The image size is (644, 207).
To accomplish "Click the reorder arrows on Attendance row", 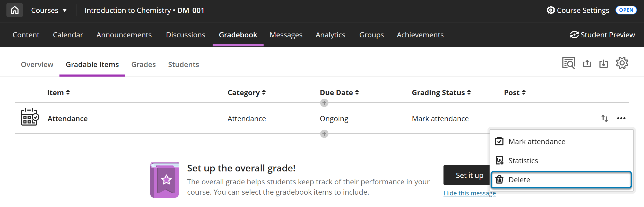I will pos(604,118).
